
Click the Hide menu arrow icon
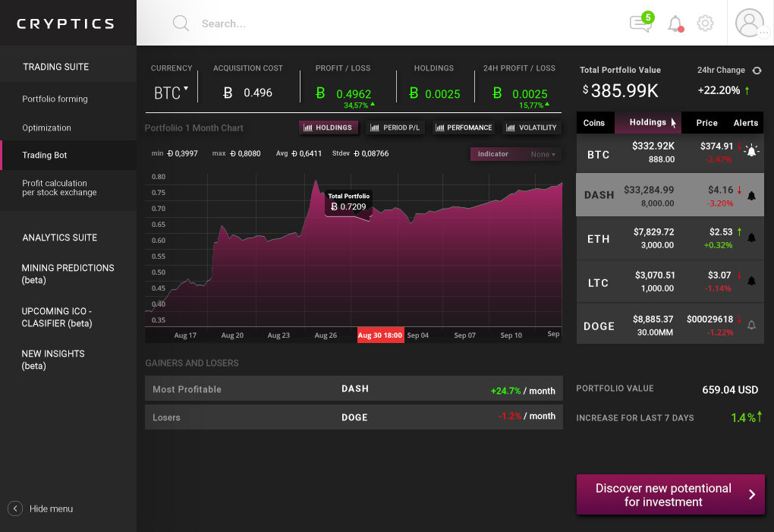[x=14, y=508]
